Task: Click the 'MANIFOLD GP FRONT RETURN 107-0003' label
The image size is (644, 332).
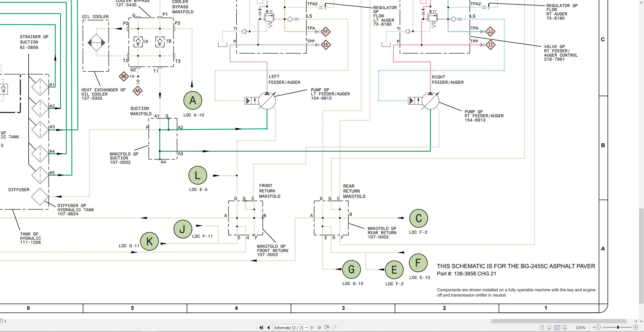Action: (272, 251)
